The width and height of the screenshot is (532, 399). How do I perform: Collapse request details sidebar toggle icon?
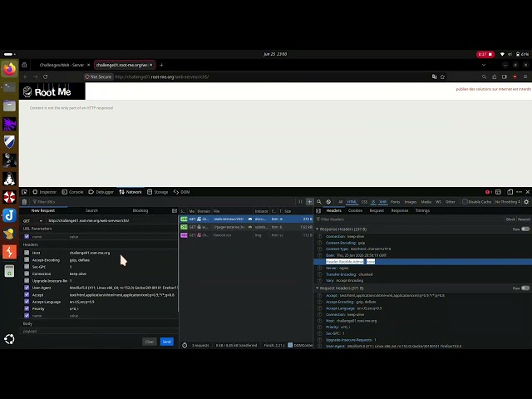[318, 210]
